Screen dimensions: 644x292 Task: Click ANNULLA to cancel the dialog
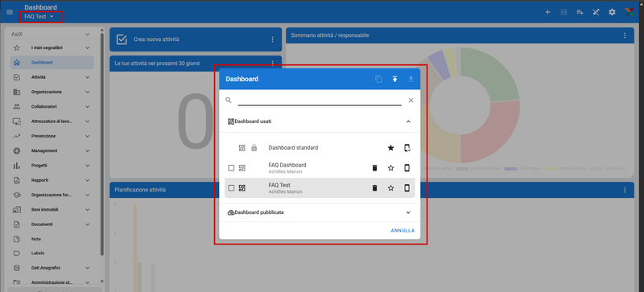(x=402, y=231)
